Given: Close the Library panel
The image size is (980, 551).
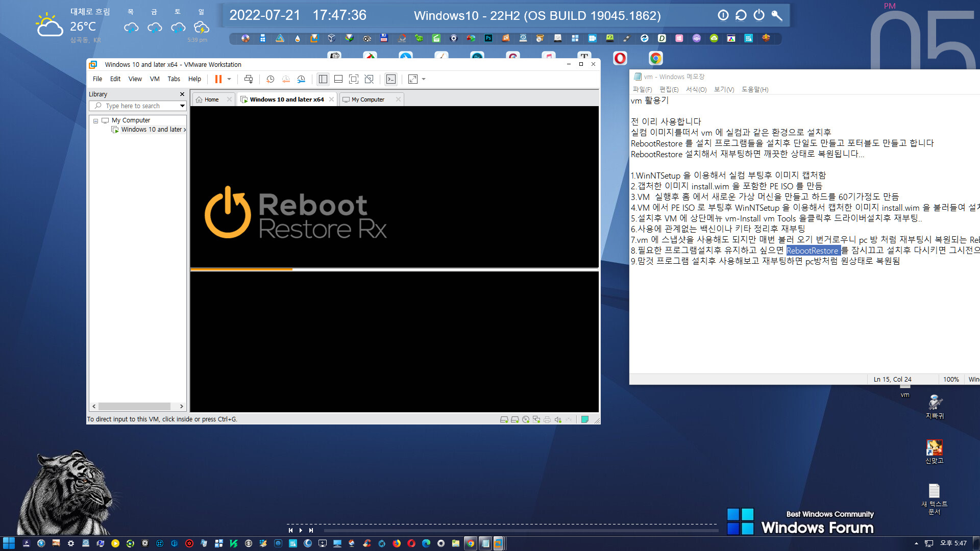Looking at the screenshot, I should 182,94.
